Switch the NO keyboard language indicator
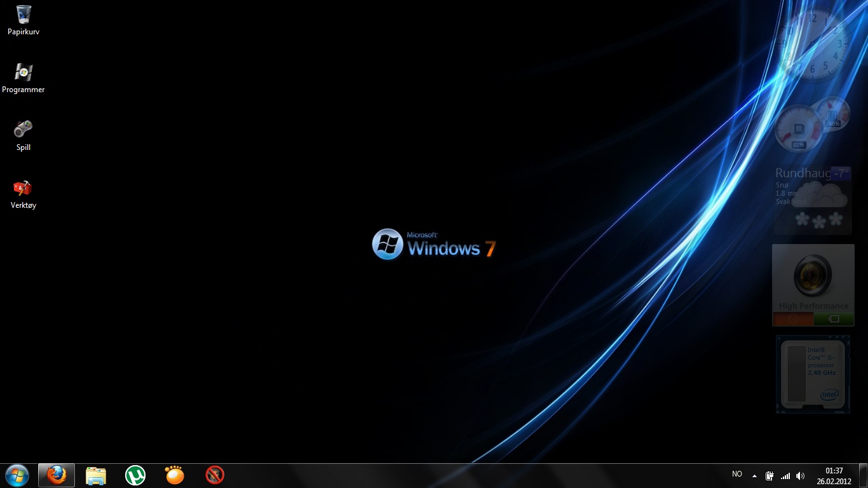868x488 pixels. [737, 474]
